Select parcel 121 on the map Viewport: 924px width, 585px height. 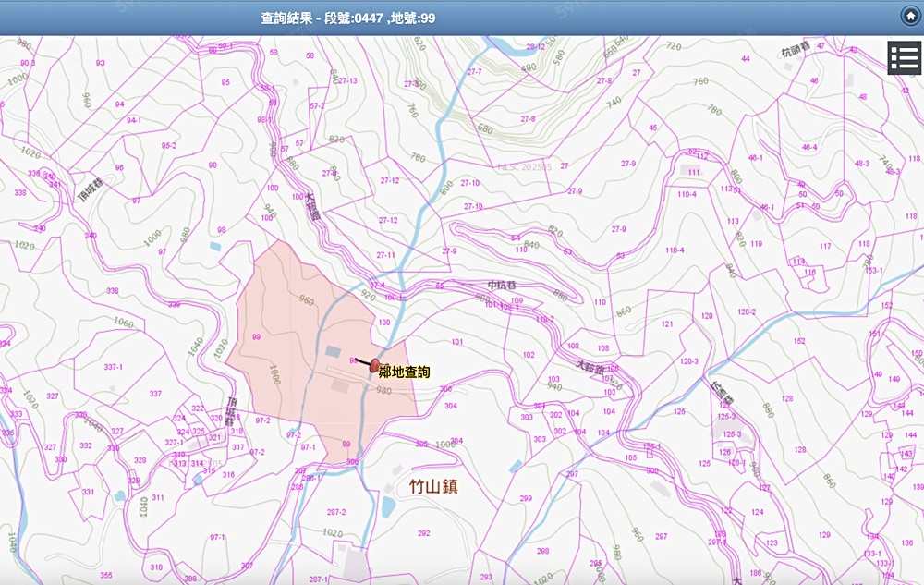pyautogui.click(x=667, y=324)
